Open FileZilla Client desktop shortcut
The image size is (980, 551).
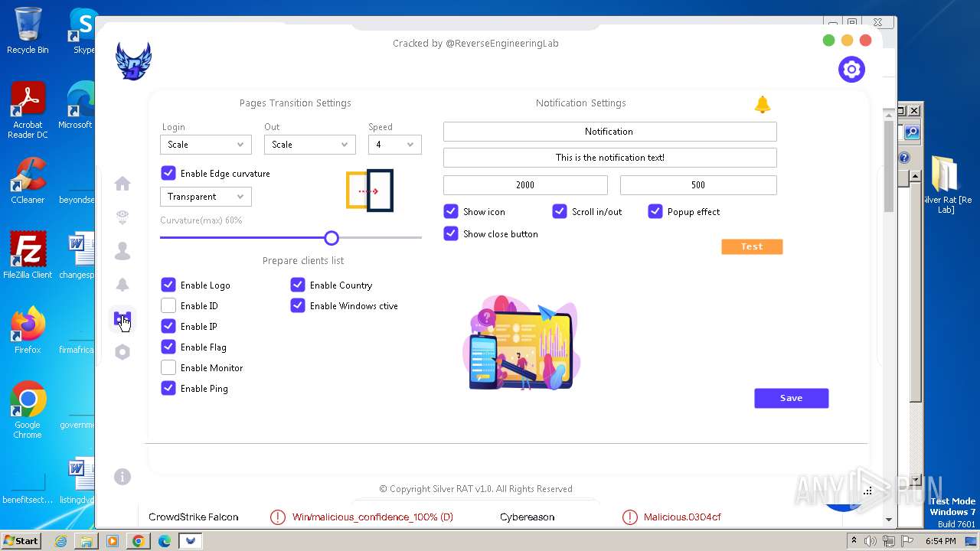(28, 256)
